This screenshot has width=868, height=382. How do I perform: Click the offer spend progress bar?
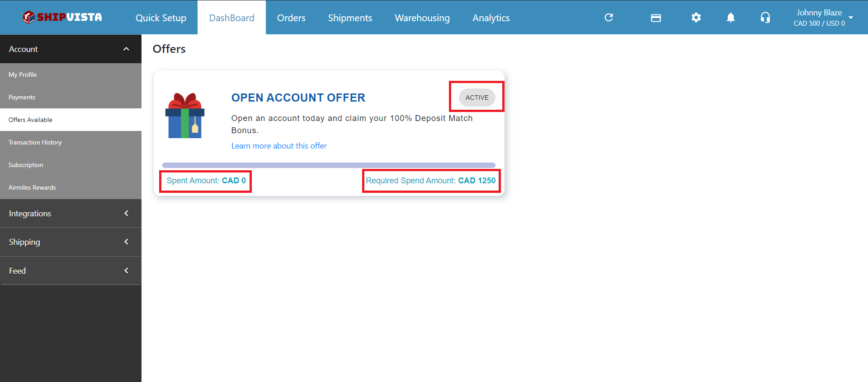(329, 165)
